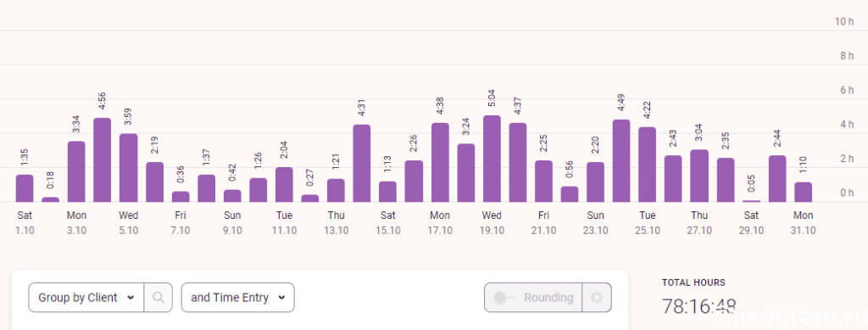Click the Thu 27.10 bar showing 3:04
The width and height of the screenshot is (868, 330).
click(699, 176)
